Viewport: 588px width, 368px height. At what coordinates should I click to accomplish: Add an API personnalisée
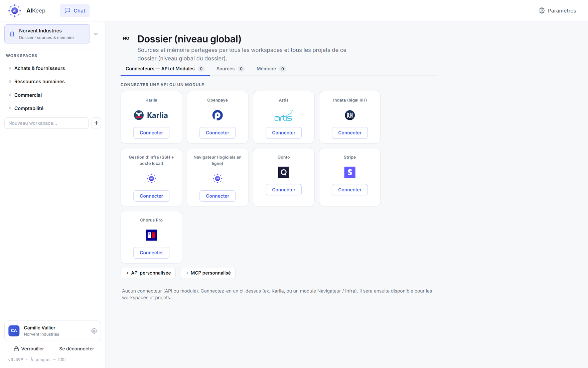148,273
